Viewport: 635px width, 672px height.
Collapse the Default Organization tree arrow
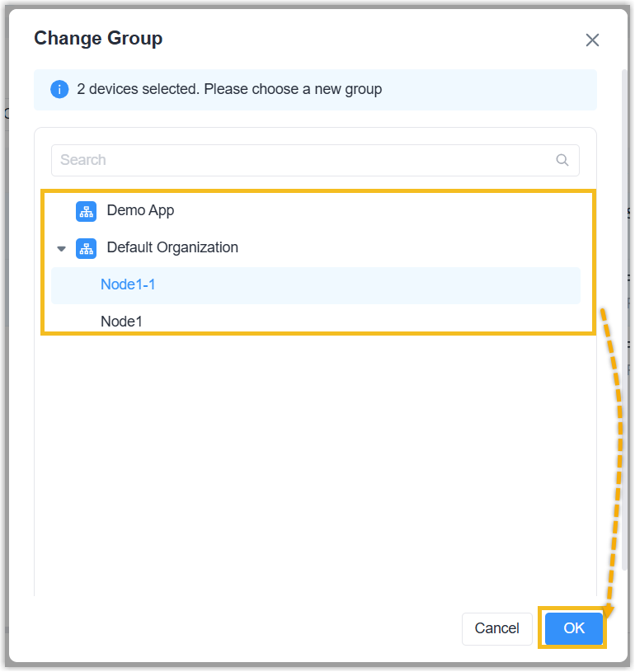[61, 248]
